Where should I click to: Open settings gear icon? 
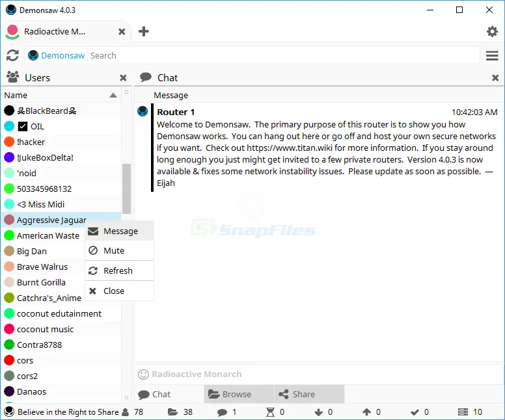(492, 32)
